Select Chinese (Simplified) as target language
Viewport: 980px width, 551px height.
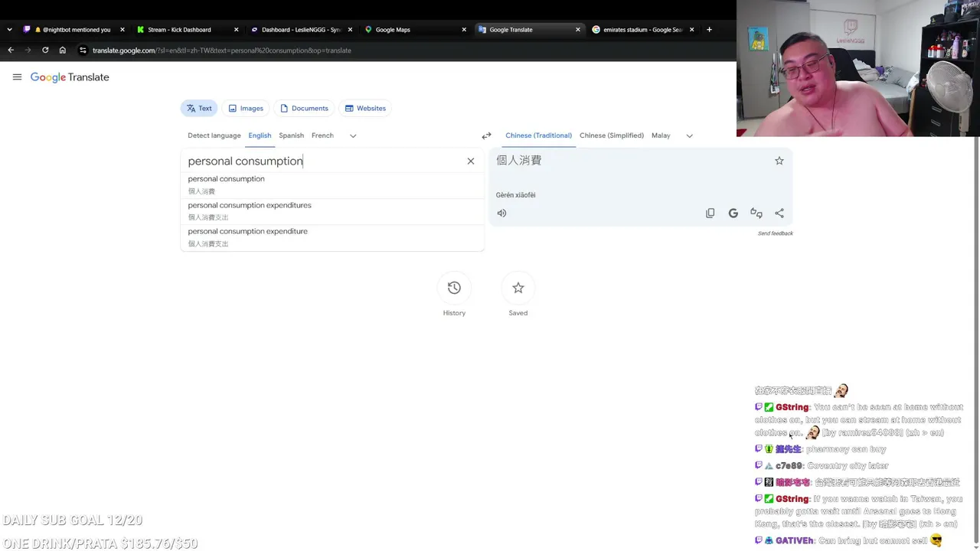point(612,135)
